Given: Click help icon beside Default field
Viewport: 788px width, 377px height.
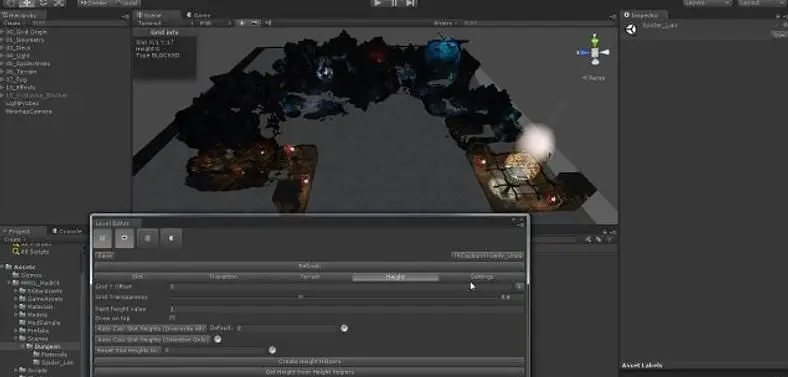Looking at the screenshot, I should (x=344, y=328).
